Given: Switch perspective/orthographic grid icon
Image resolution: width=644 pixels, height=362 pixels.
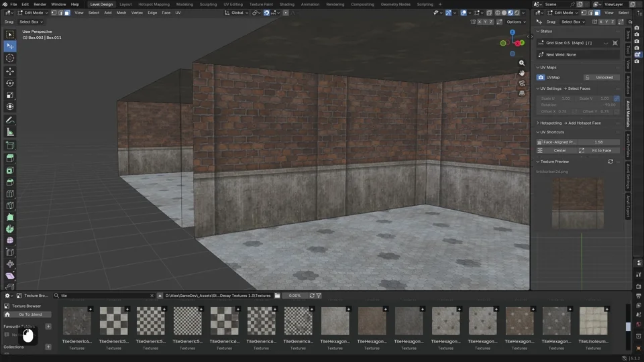Looking at the screenshot, I should (522, 93).
